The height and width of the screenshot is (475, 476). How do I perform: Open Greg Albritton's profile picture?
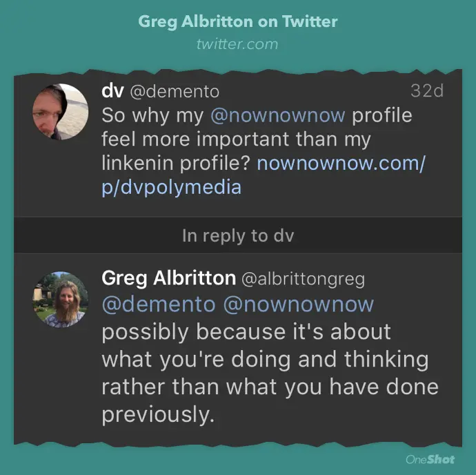click(61, 298)
